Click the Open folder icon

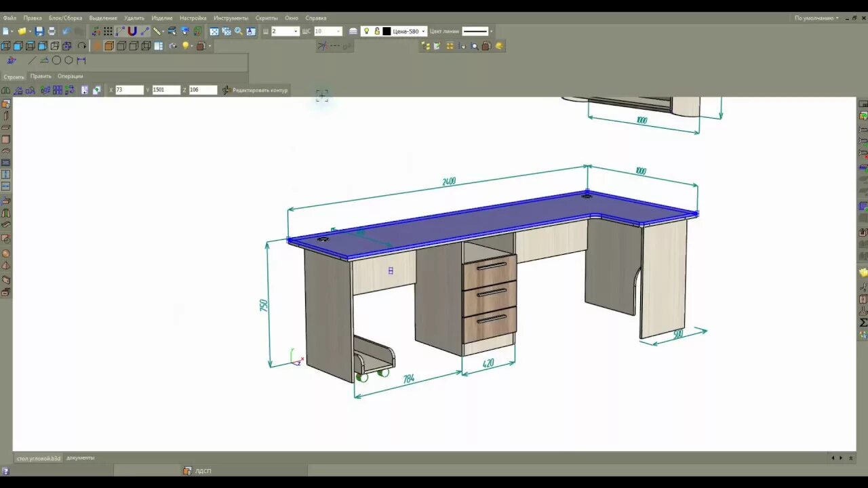pyautogui.click(x=22, y=31)
